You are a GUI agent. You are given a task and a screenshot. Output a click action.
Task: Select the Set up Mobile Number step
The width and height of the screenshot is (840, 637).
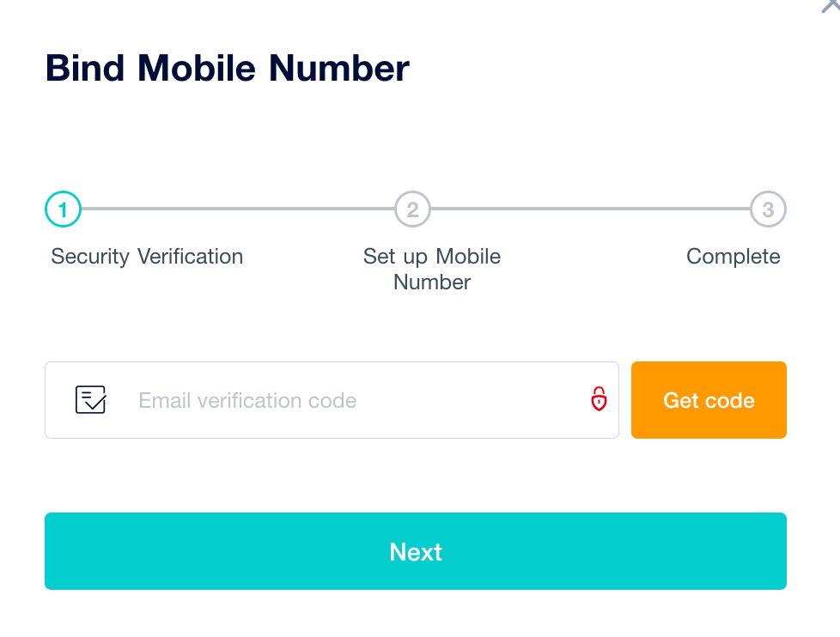[431, 269]
